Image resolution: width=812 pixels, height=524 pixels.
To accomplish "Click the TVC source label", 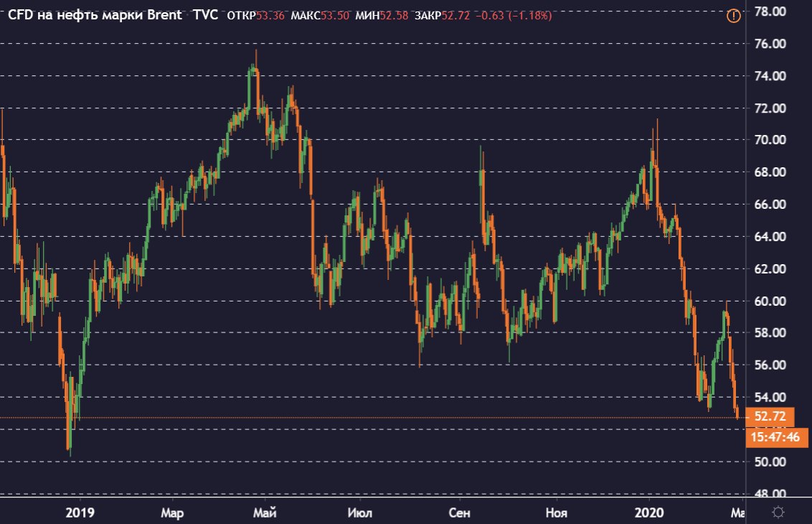I will coord(206,15).
